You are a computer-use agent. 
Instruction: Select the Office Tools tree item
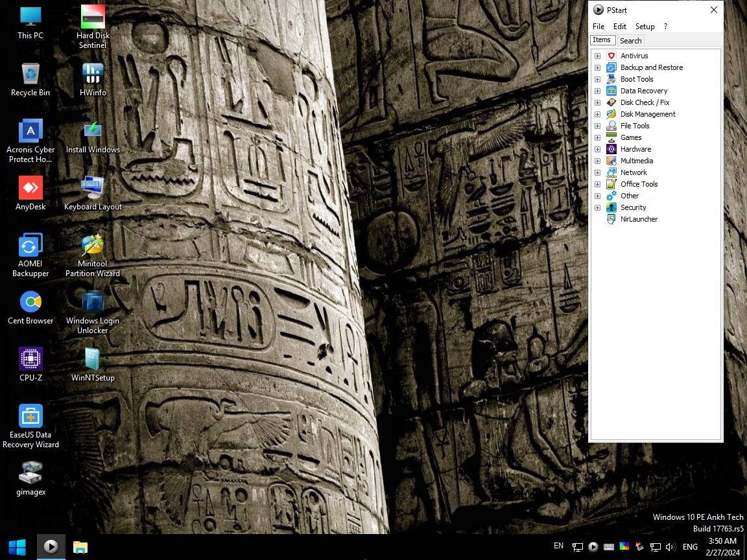pos(639,184)
